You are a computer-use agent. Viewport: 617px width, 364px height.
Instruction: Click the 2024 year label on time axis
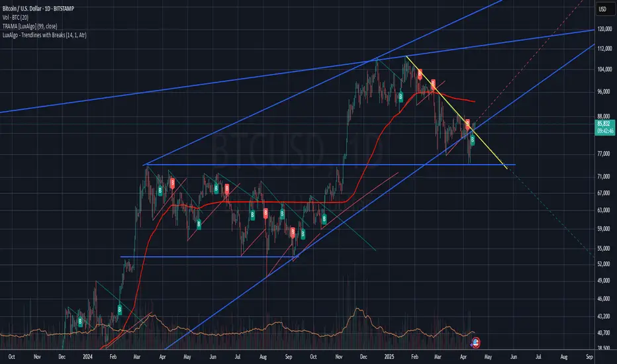pyautogui.click(x=88, y=357)
